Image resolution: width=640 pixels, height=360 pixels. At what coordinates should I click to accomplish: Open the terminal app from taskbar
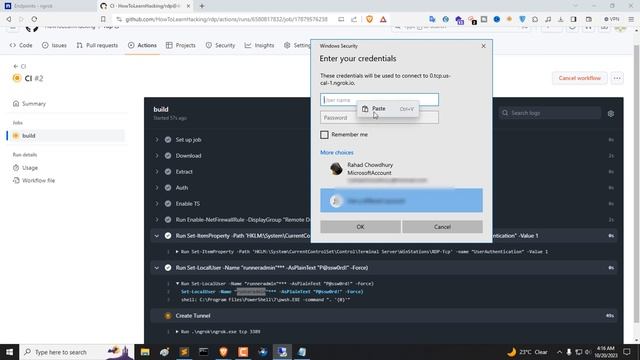coord(204,352)
